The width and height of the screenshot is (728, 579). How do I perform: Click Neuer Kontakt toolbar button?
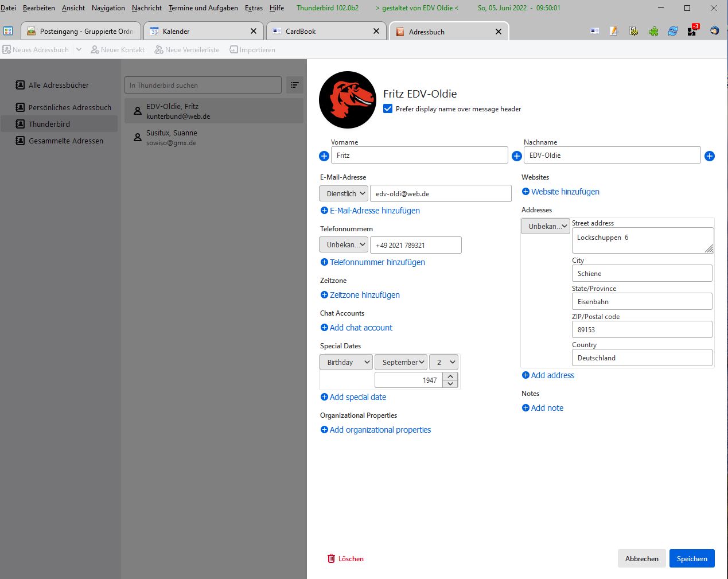point(118,49)
